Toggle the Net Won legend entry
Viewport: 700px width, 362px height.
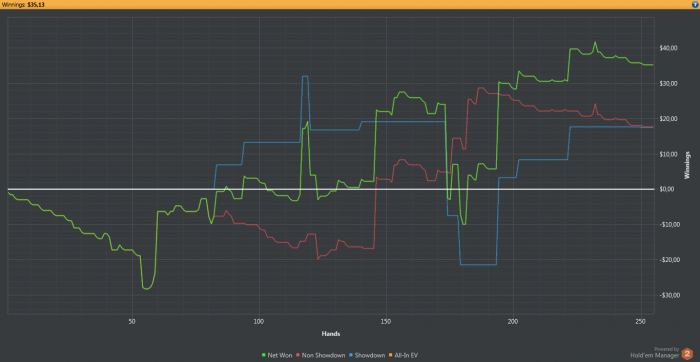click(277, 355)
